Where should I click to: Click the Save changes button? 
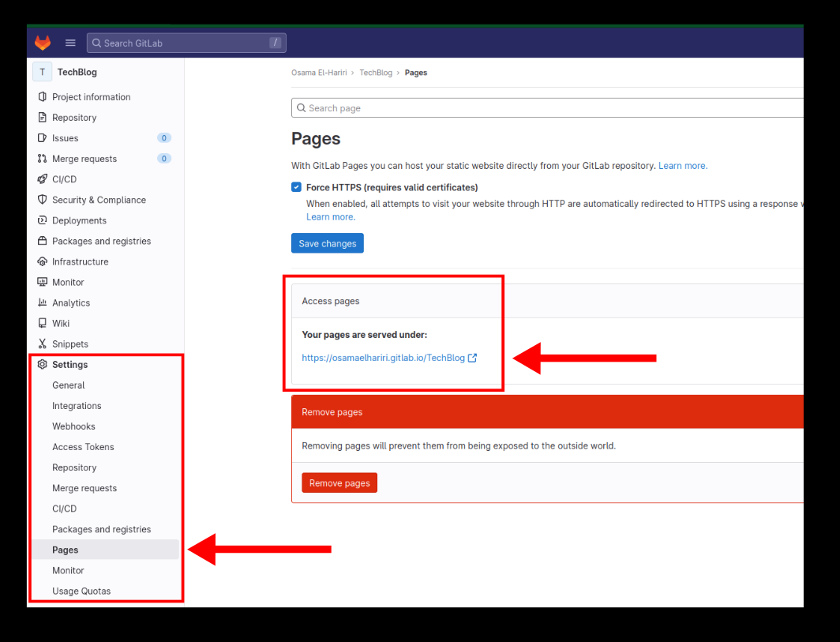click(327, 243)
